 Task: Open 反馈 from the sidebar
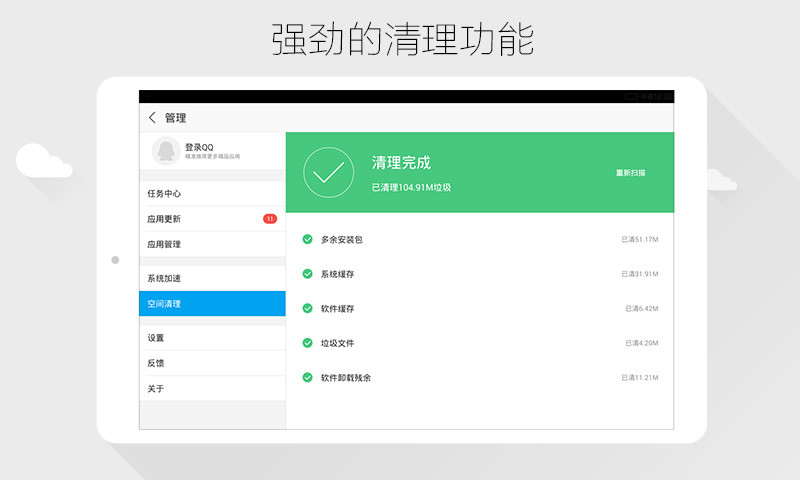(x=156, y=363)
